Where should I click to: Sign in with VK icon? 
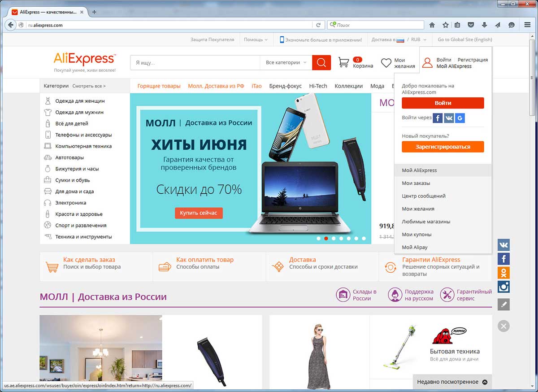point(448,118)
